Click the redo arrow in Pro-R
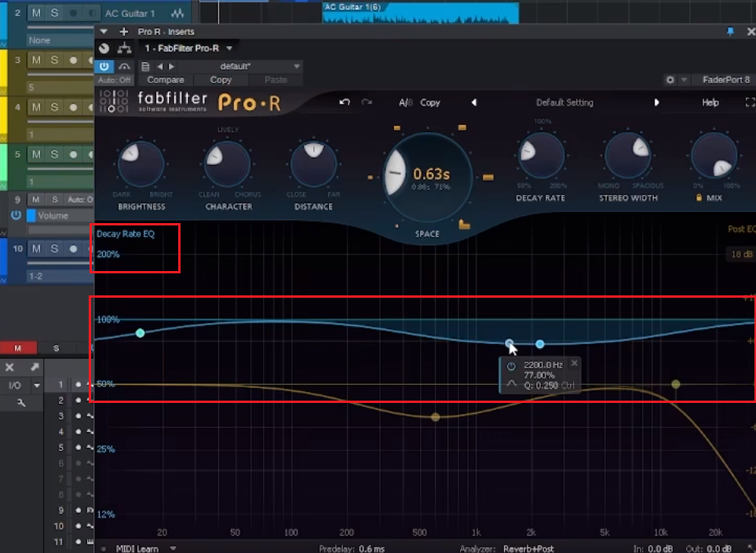Screen dimensions: 756x553 coord(367,102)
